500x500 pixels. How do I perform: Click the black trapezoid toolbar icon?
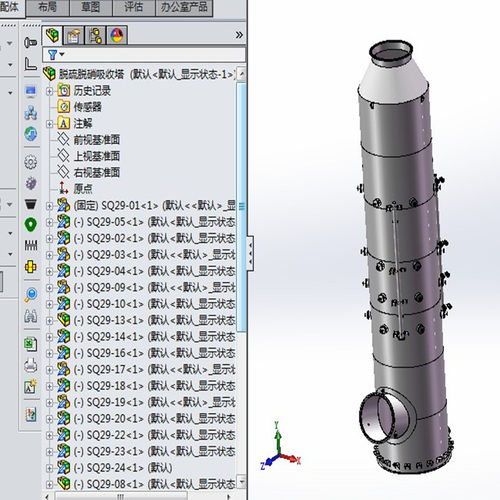click(x=31, y=204)
